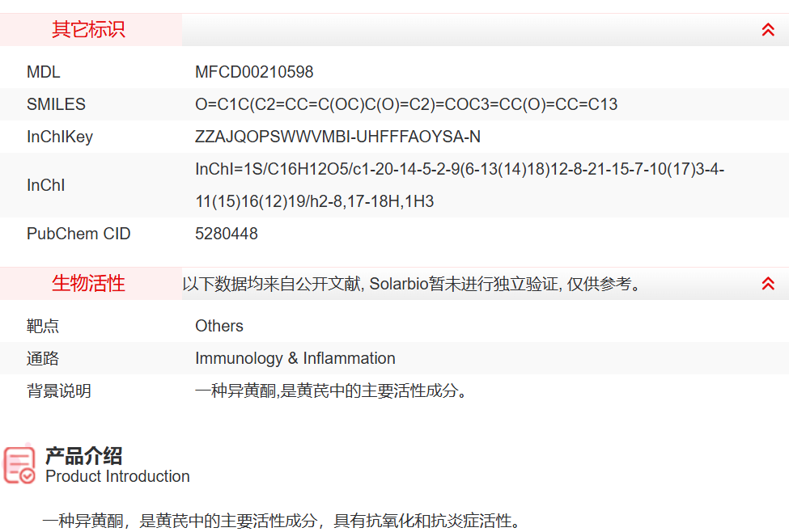Image resolution: width=789 pixels, height=532 pixels.
Task: Click the 生物活性 section header
Action: point(89,284)
